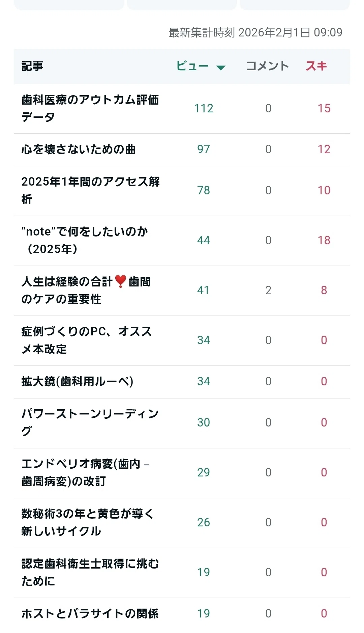
Task: Open 数秘術3の年と黄色が導く article
Action: click(x=88, y=522)
